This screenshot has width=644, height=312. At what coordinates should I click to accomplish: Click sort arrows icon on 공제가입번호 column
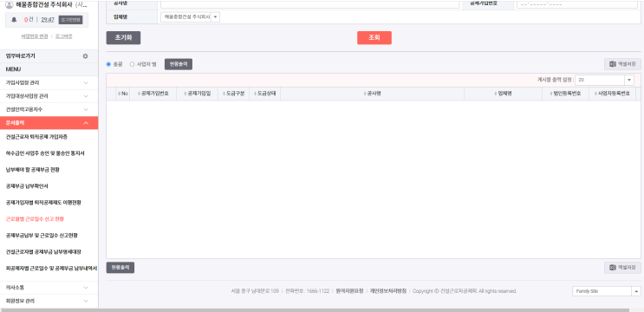pos(139,94)
